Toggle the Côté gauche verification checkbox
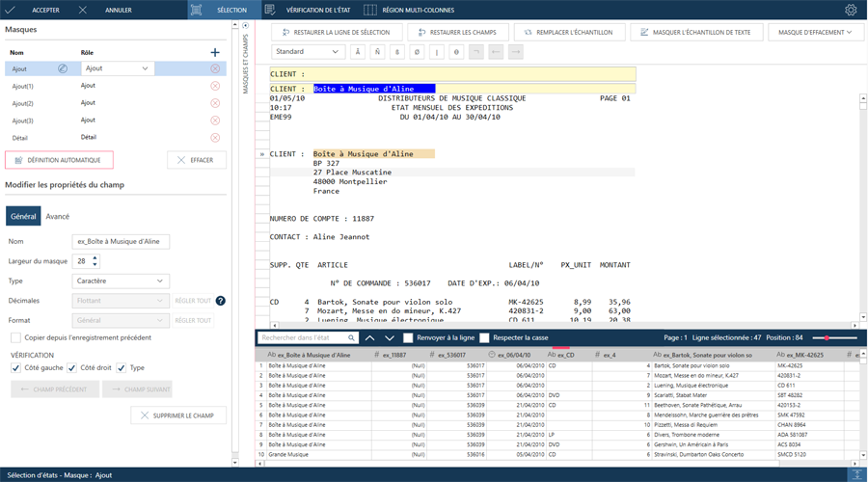The width and height of the screenshot is (868, 482). pos(16,368)
